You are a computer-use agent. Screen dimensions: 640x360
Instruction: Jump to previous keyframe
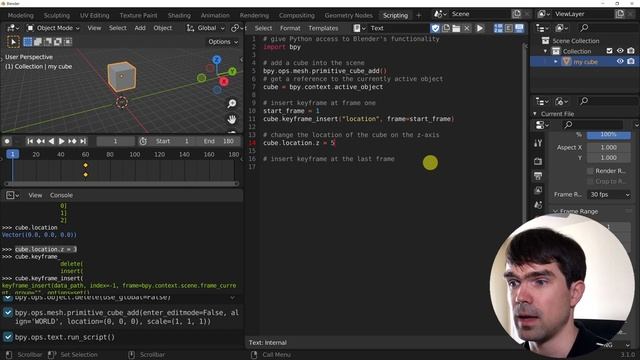tap(41, 141)
